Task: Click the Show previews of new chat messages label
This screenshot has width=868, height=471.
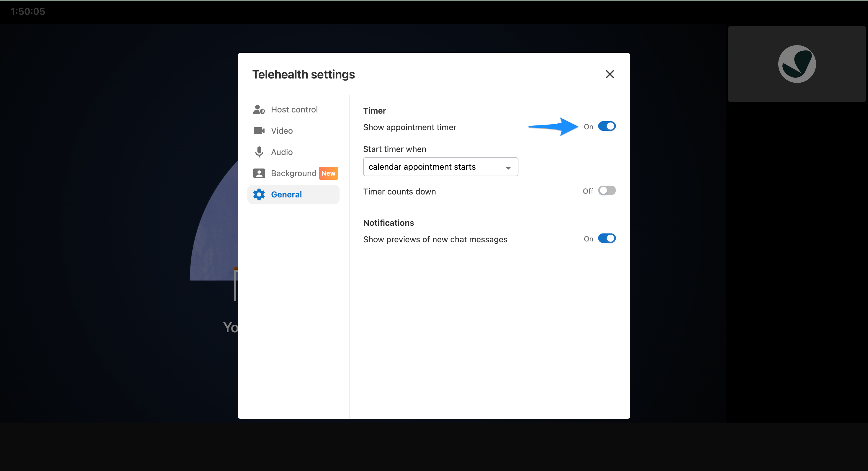Action: point(435,240)
